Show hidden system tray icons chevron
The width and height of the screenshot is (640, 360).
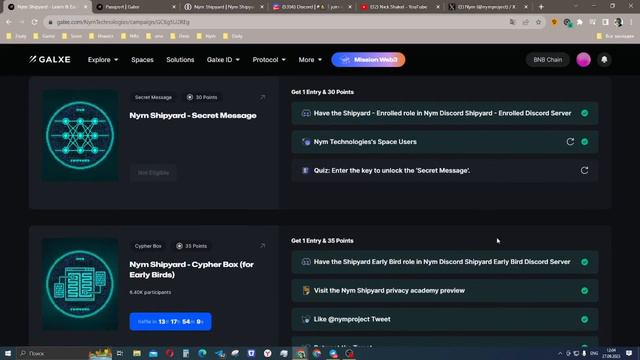pyautogui.click(x=560, y=353)
